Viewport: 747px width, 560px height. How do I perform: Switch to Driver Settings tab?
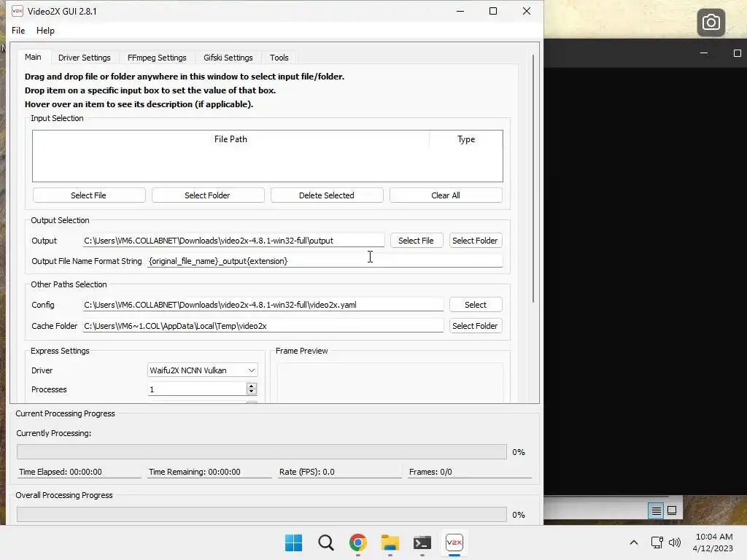[85, 58]
